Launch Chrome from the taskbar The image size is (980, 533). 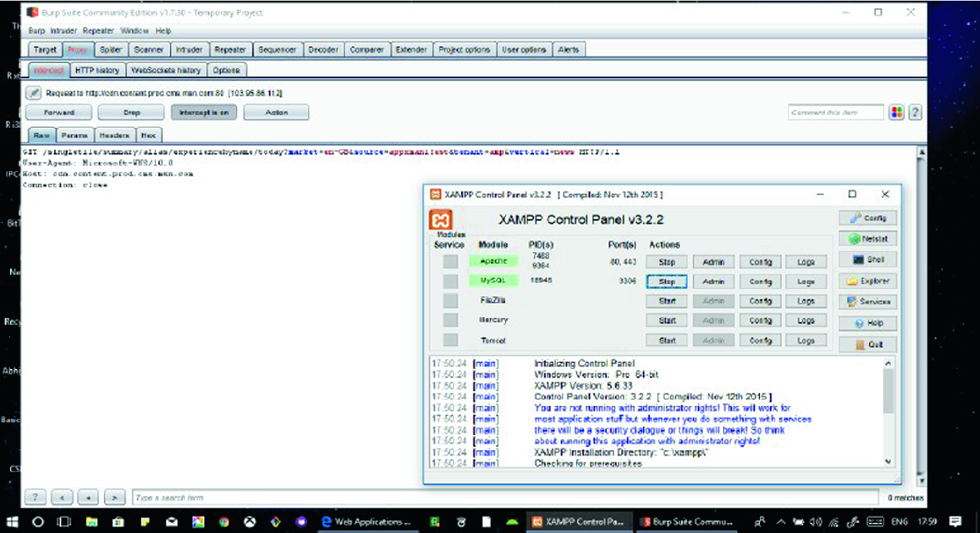[x=224, y=521]
